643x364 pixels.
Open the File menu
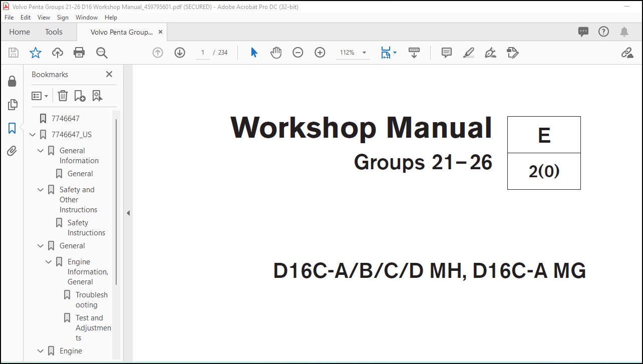tap(9, 17)
